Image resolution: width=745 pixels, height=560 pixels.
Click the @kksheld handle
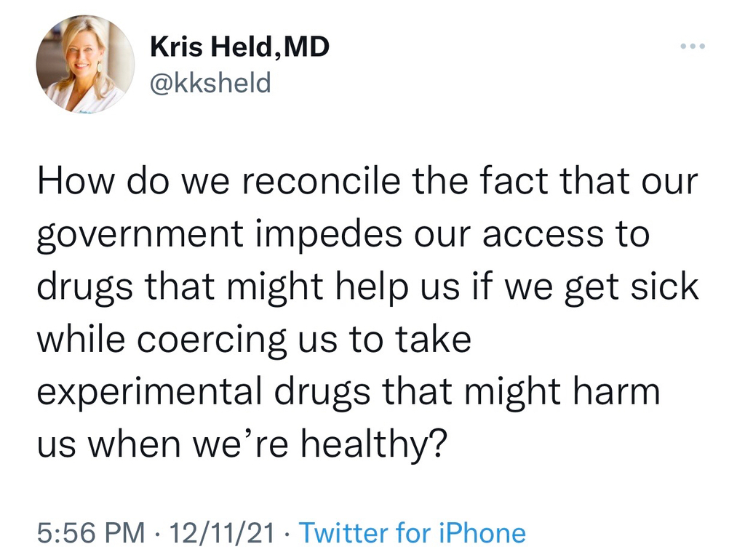pos(210,83)
